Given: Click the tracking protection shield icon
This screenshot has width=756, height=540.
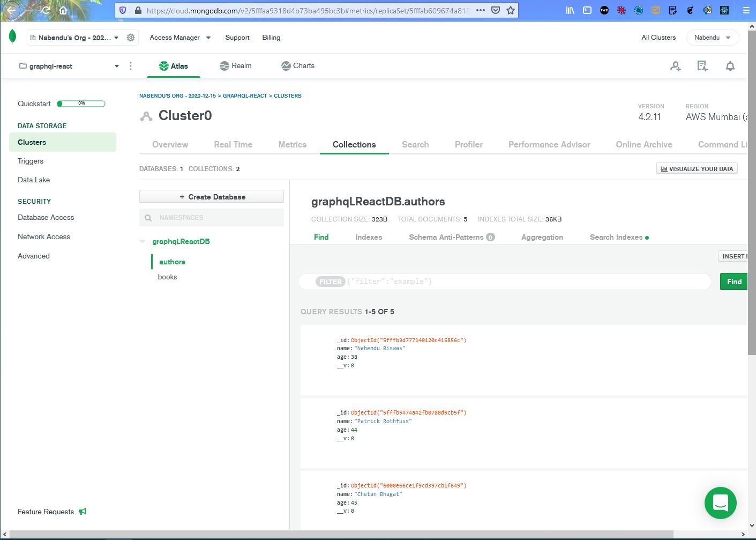Looking at the screenshot, I should 123,10.
